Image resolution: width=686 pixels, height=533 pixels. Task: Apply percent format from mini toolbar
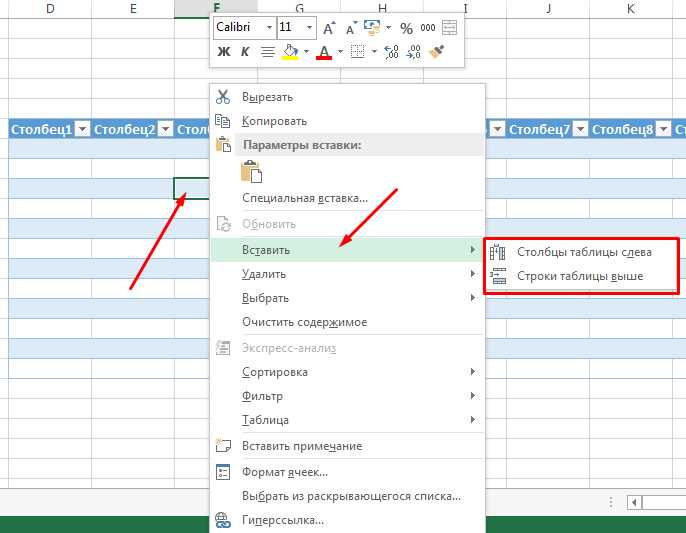pos(406,28)
